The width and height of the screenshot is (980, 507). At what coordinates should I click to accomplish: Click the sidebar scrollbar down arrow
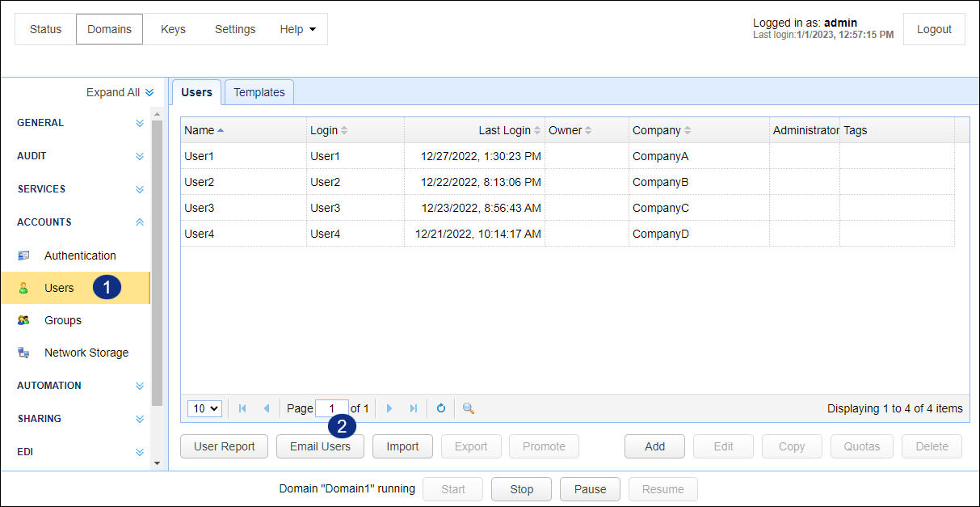[157, 463]
